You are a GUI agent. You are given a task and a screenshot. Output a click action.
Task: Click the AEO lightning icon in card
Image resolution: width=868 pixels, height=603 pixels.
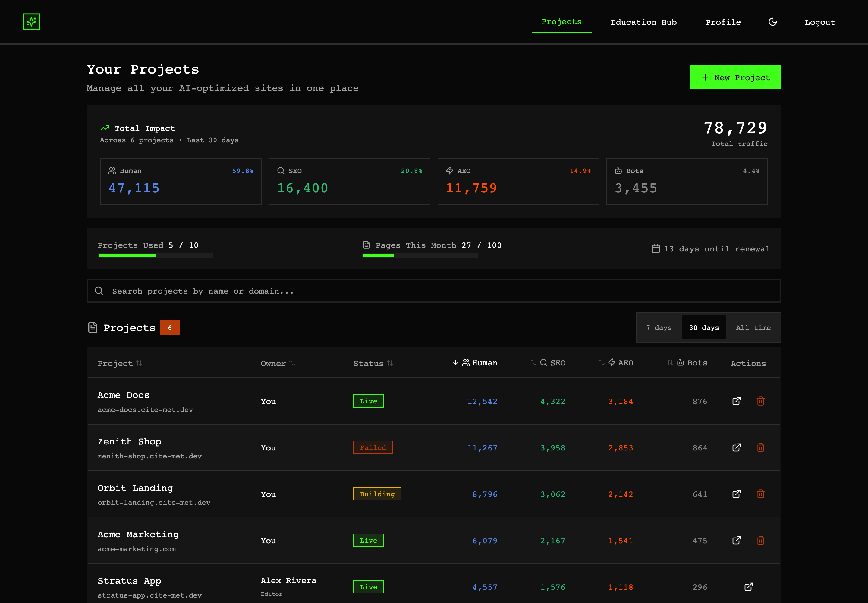(x=449, y=171)
